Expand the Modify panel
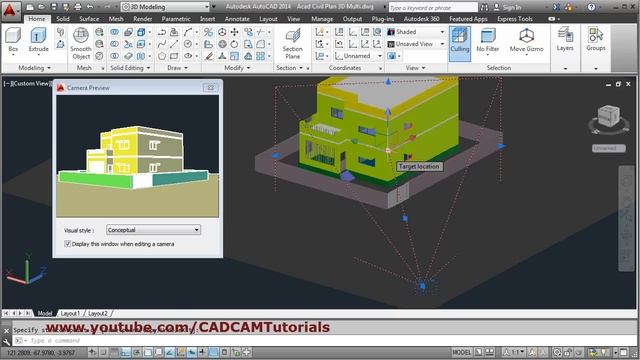Viewport: 640px width, 360px height. (x=237, y=68)
